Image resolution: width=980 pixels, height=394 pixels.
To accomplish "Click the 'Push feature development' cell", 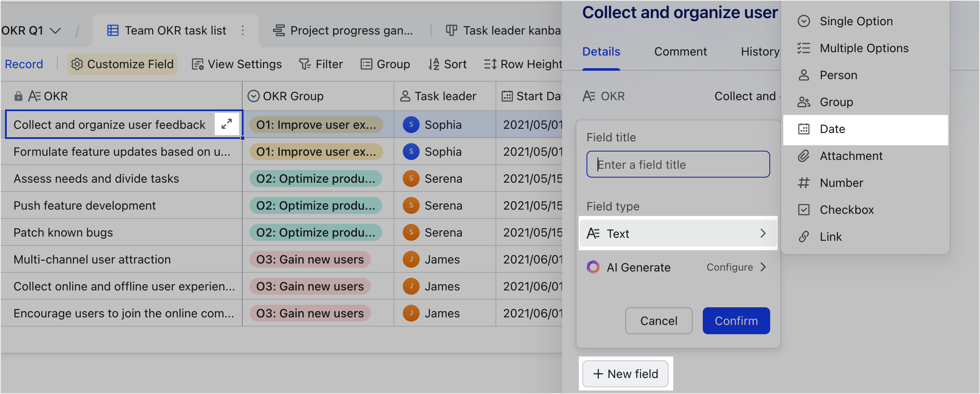I will (121, 205).
